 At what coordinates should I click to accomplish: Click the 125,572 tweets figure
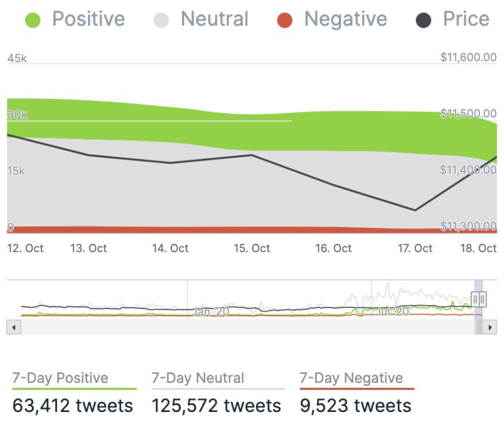216,406
